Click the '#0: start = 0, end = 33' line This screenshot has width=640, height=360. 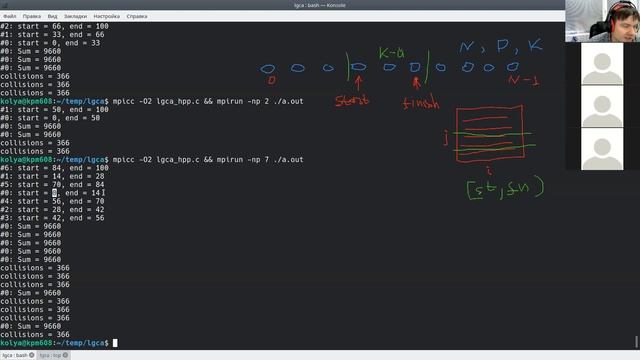point(50,43)
